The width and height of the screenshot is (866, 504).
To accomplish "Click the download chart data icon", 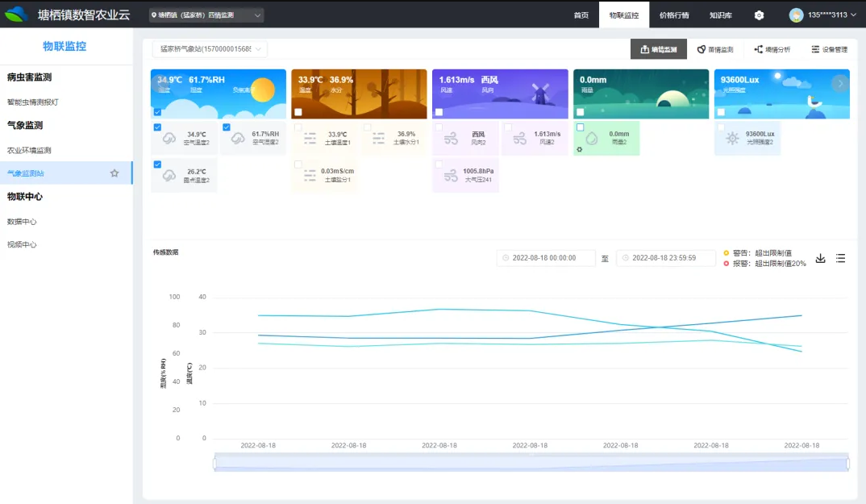I will point(821,259).
